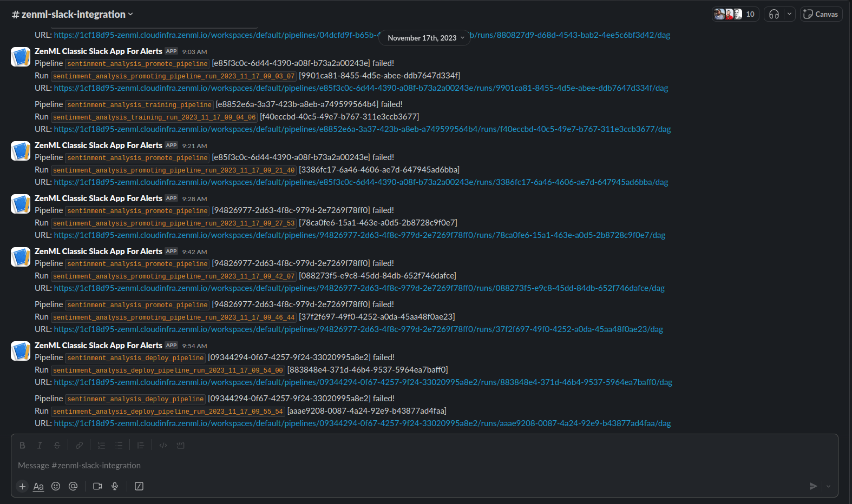This screenshot has height=504, width=852.
Task: Open run URL ending f40eccbd...311e3ccb3677/dag
Action: pyautogui.click(x=362, y=129)
